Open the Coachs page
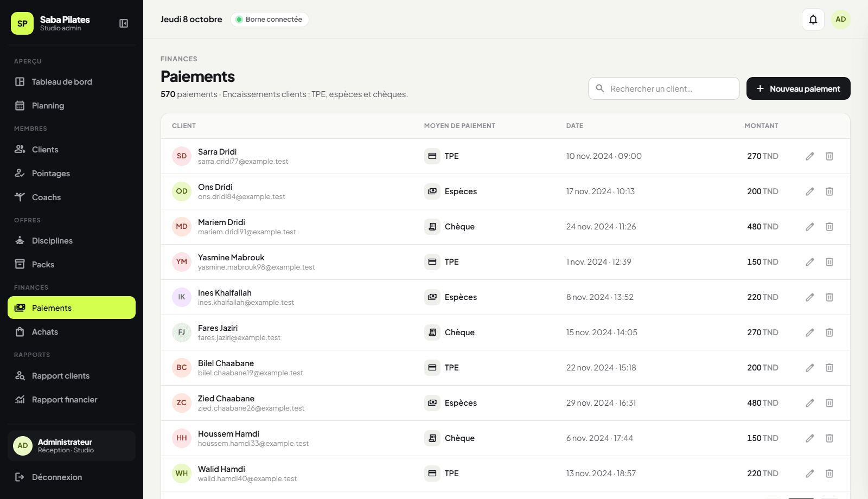 [x=72, y=197]
